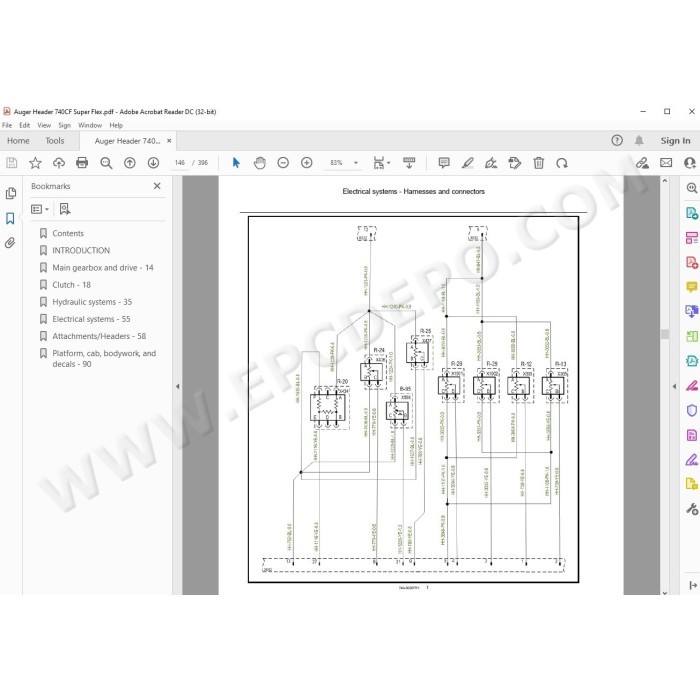Open the Edit menu

[x=25, y=125]
